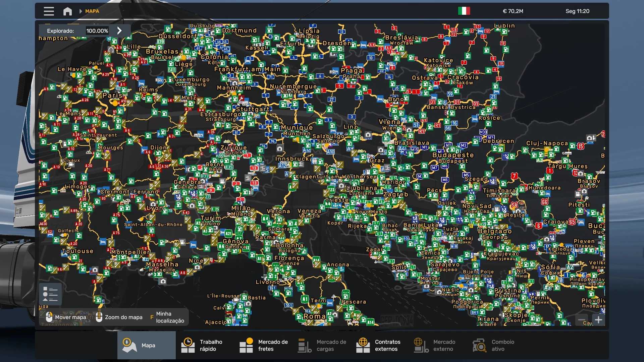Click the Paris city marker
Screen dimensions: 644x362
(115, 103)
